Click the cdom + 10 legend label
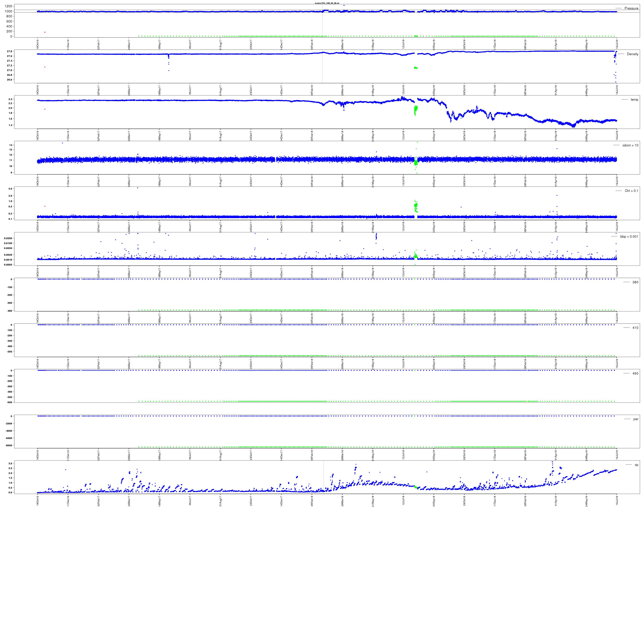This screenshot has height=644, width=644. point(630,145)
